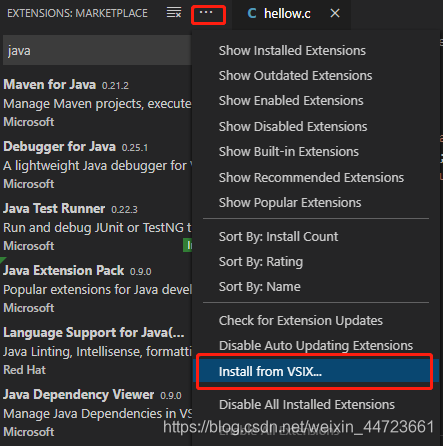
Task: Open Language Support for Java extension
Action: [94, 333]
